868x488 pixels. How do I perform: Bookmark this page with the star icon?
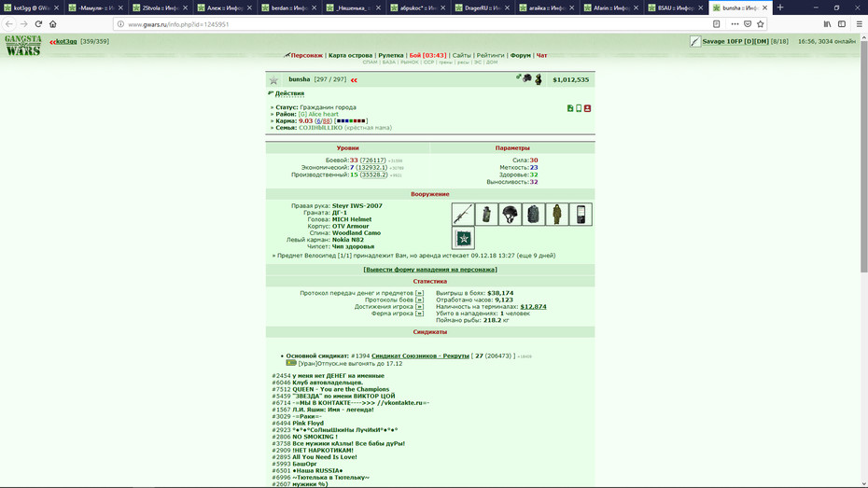click(x=760, y=23)
